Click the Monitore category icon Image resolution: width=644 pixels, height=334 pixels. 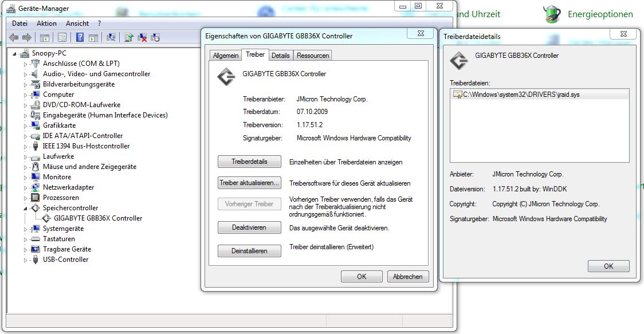(x=36, y=177)
